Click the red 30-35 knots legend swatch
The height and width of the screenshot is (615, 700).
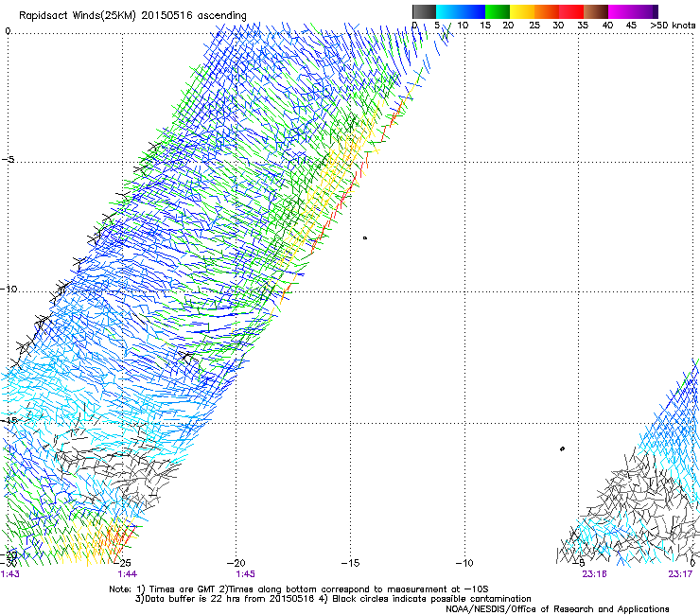click(x=571, y=11)
